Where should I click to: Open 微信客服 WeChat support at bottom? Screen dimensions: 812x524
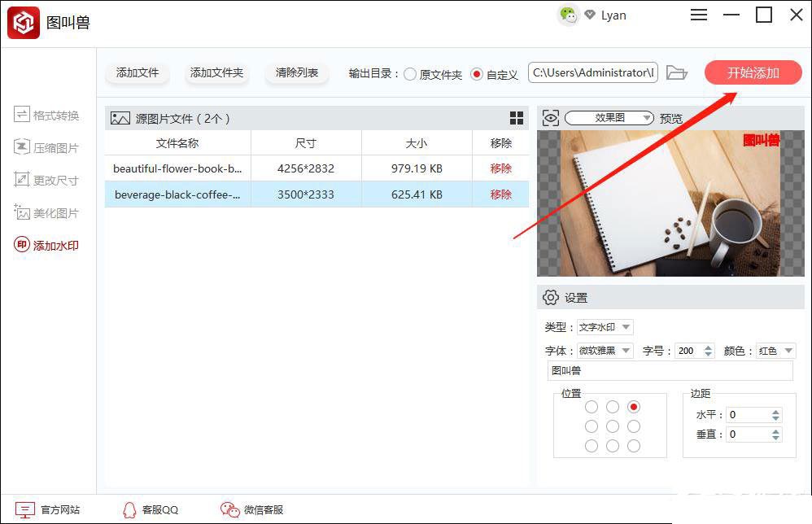[x=252, y=509]
